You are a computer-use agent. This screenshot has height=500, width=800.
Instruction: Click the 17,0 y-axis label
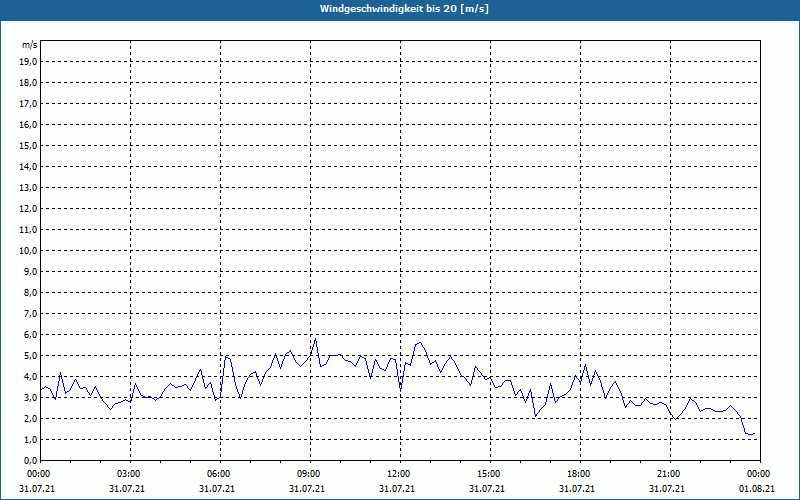point(28,104)
